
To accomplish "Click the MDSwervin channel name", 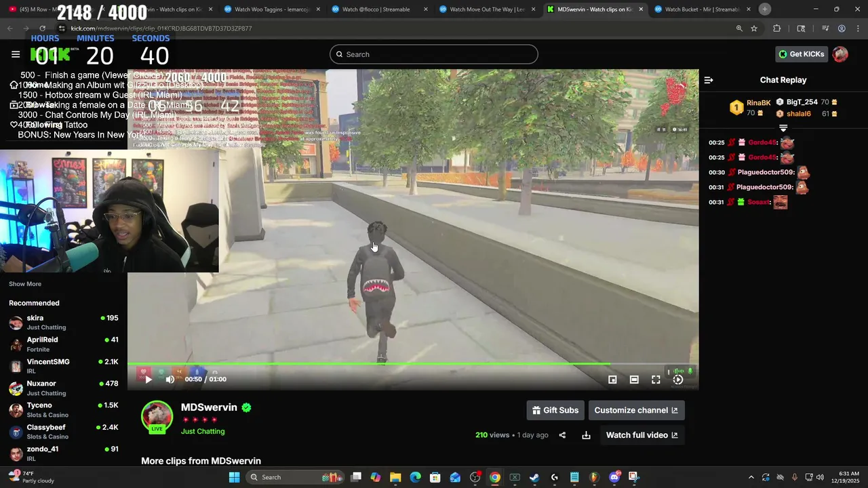I will pyautogui.click(x=209, y=407).
